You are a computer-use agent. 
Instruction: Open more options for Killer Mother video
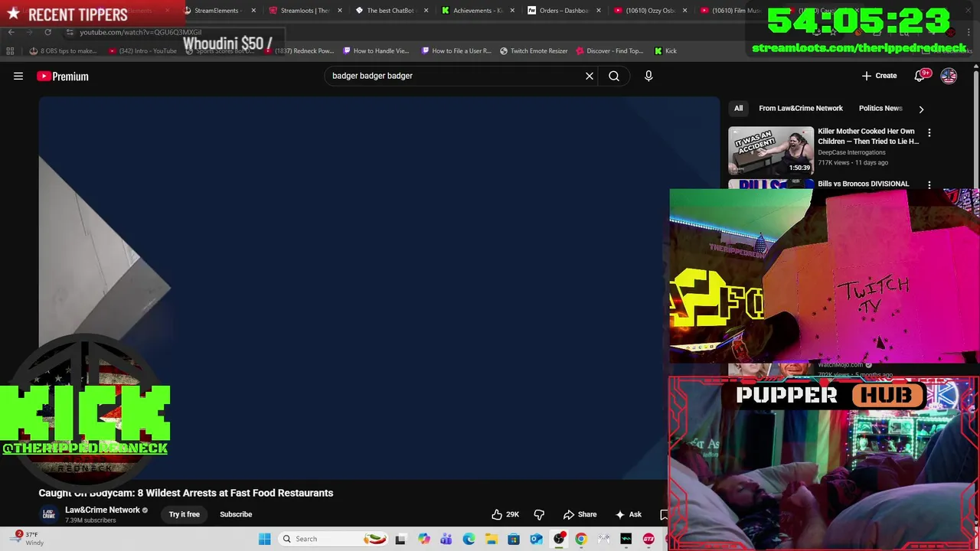[929, 133]
